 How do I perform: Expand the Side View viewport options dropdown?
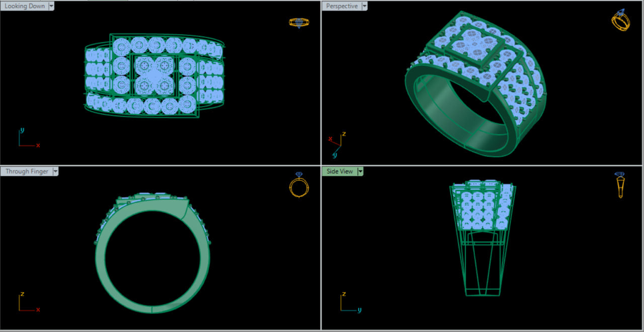pyautogui.click(x=360, y=171)
